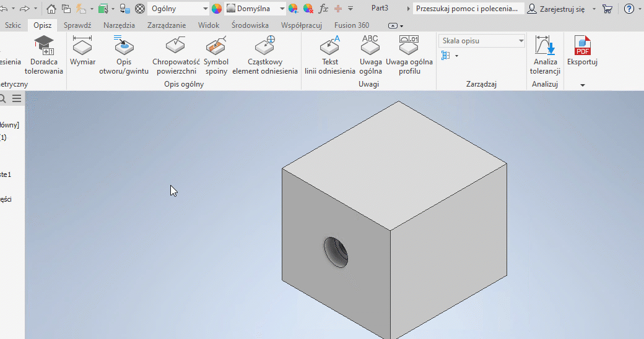
Task: Click Zarejestruj się sign-in link
Action: [x=562, y=9]
